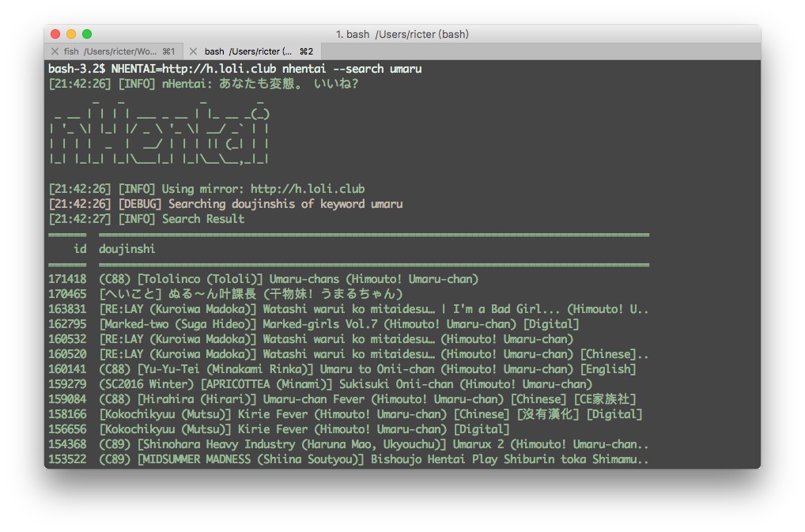The width and height of the screenshot is (805, 532).
Task: Click the 'Search Result' INFO log line
Action: [x=203, y=219]
